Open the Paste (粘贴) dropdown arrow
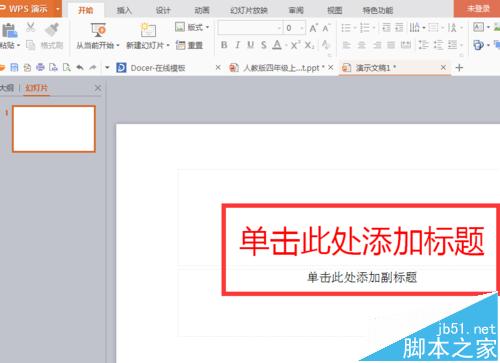The height and width of the screenshot is (363, 500). pyautogui.click(x=18, y=45)
